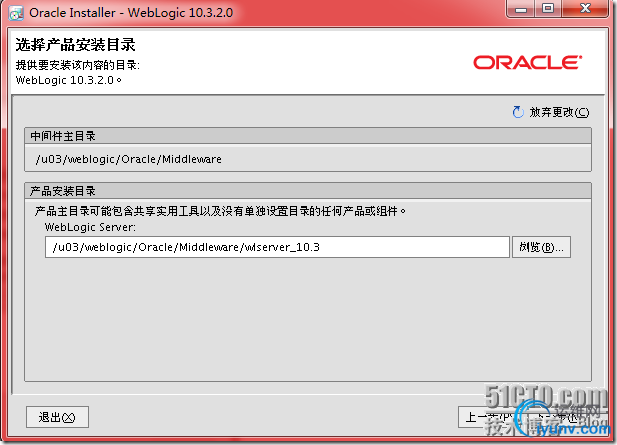This screenshot has height=445, width=617.
Task: Click the 选择产品安装目录 heading
Action: click(x=76, y=44)
